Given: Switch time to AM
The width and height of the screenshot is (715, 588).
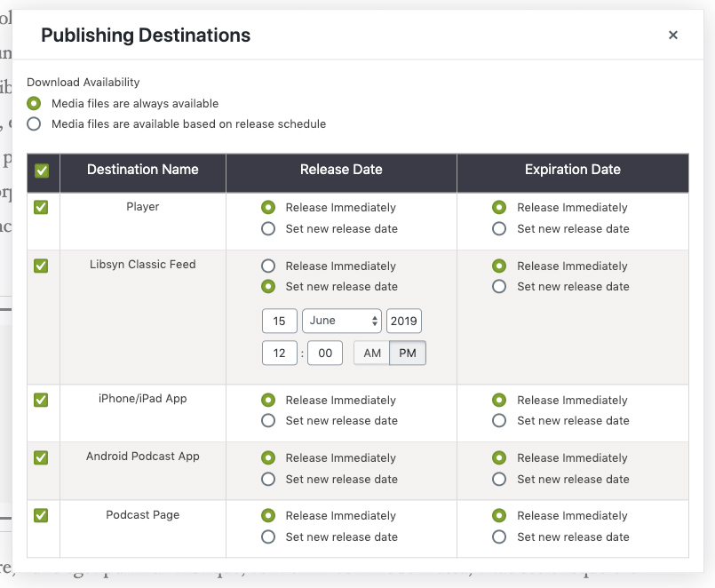Looking at the screenshot, I should coord(371,354).
